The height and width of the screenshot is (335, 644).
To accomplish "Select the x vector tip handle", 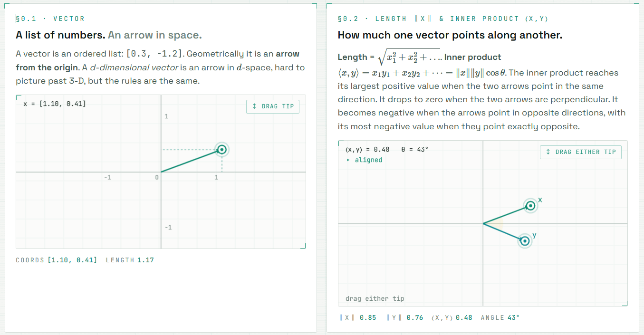I will pyautogui.click(x=531, y=206).
